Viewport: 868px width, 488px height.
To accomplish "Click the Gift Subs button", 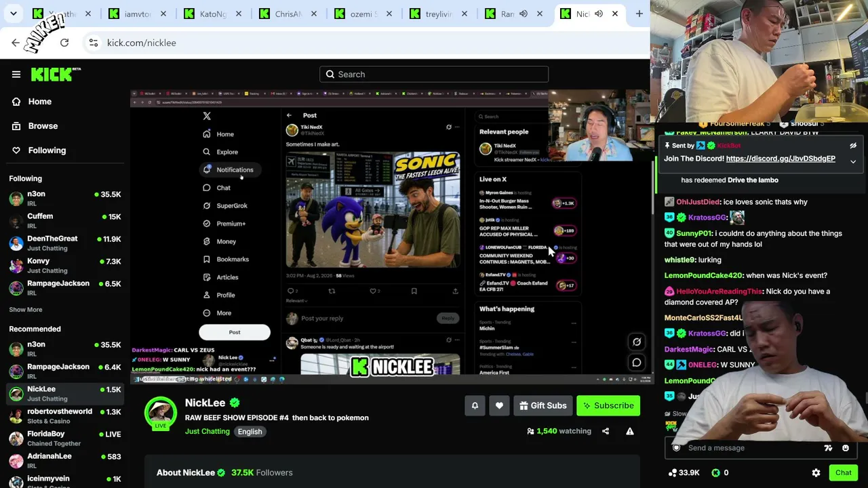I will coord(542,406).
